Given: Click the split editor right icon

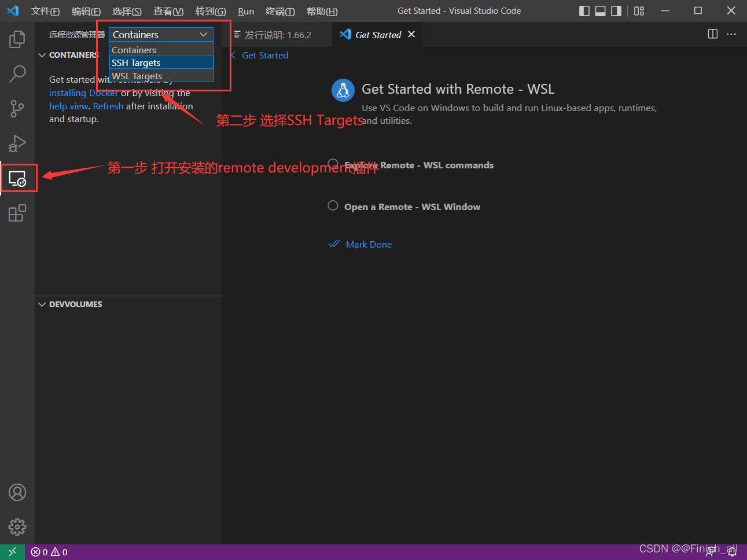Looking at the screenshot, I should click(713, 34).
